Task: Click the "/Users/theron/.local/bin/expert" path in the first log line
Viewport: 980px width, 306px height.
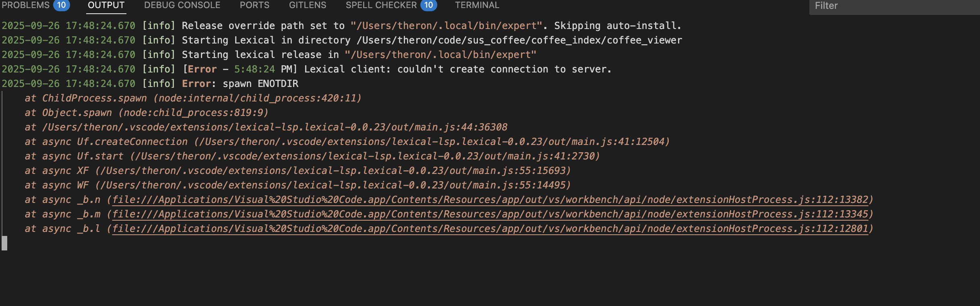Action: (x=446, y=26)
